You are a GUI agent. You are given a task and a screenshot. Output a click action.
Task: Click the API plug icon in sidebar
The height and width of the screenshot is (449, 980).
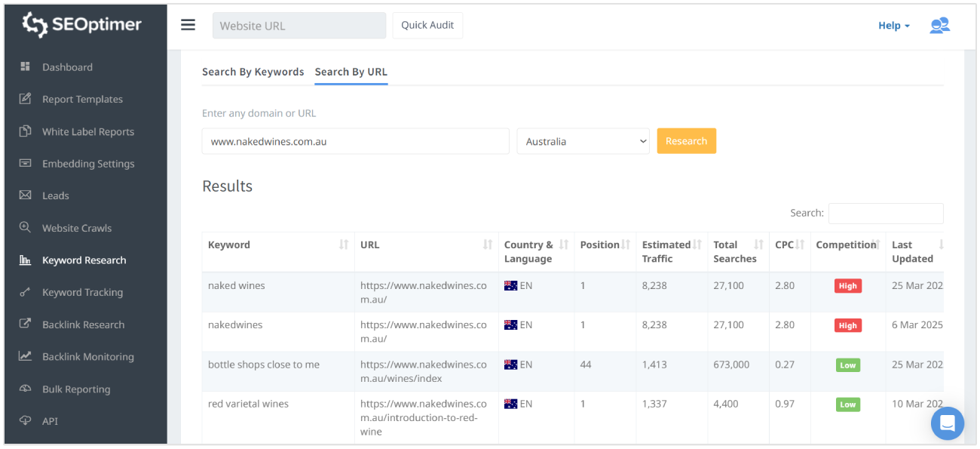25,421
